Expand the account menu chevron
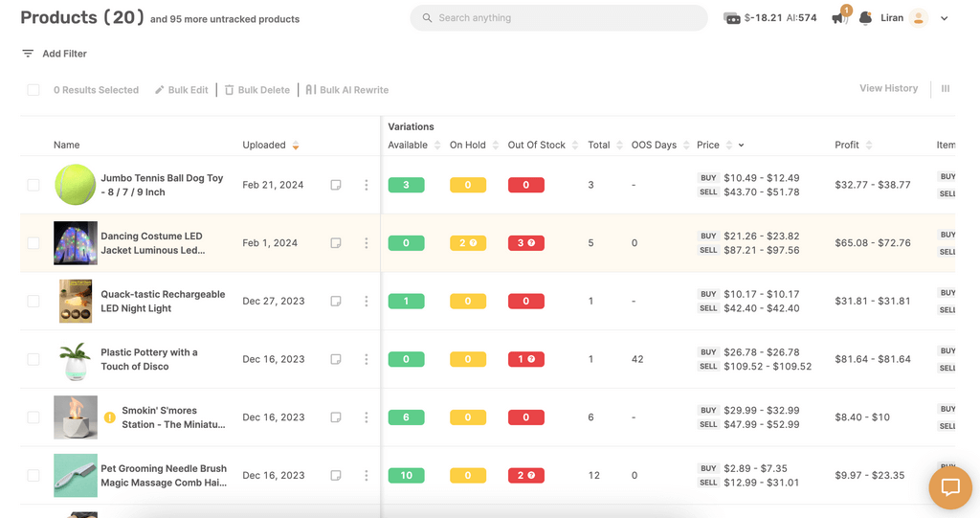Screen dimensions: 980x518 point(945,18)
